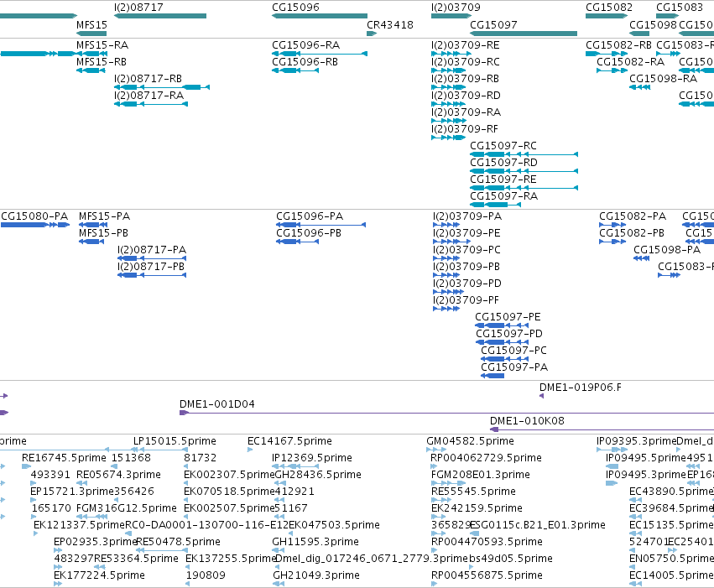Open transcript CG15082-RA
Viewport: 714px width, 588px height.
click(612, 70)
